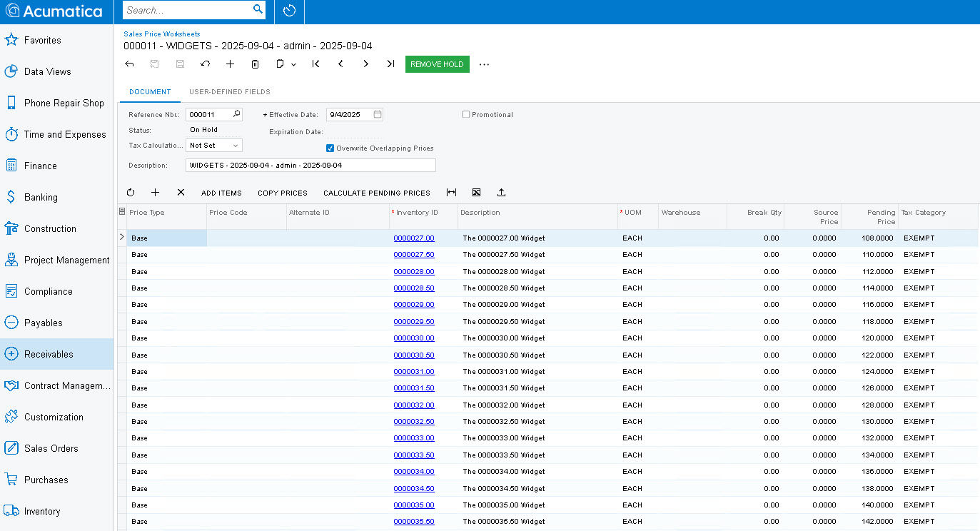
Task: Open inventory item link 0000027.00
Action: [x=414, y=238]
